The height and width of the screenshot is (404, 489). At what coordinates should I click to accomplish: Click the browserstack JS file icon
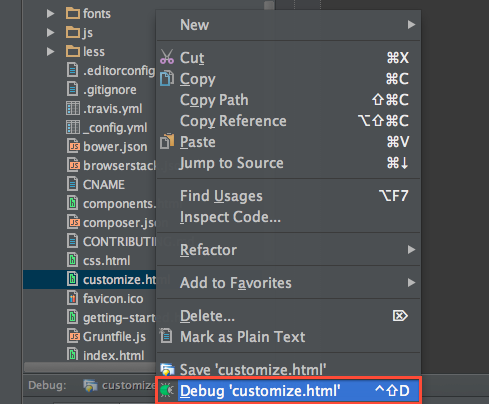click(73, 165)
